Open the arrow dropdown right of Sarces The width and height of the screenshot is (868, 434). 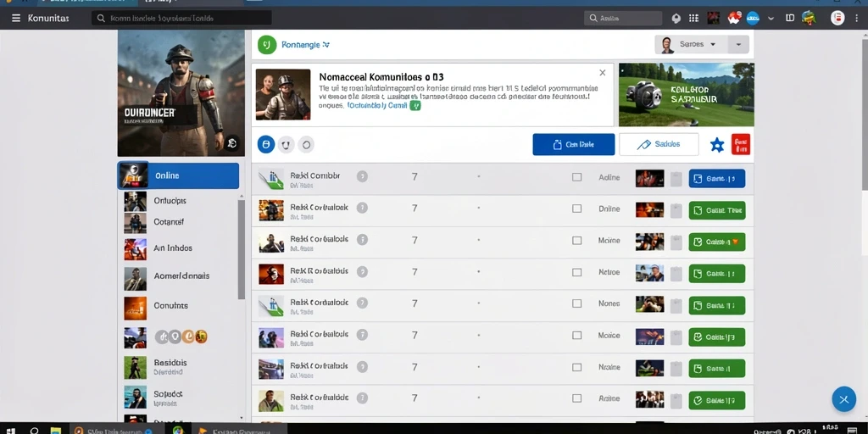click(x=738, y=44)
